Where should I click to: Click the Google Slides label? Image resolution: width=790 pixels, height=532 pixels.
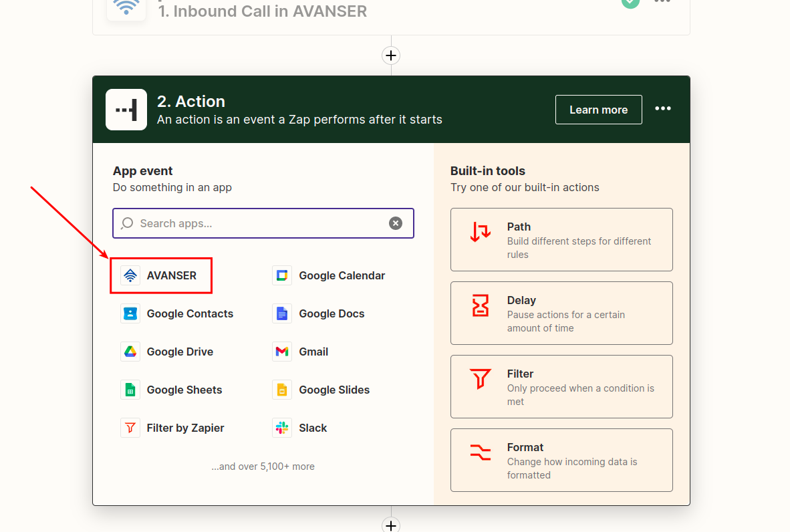click(x=334, y=390)
